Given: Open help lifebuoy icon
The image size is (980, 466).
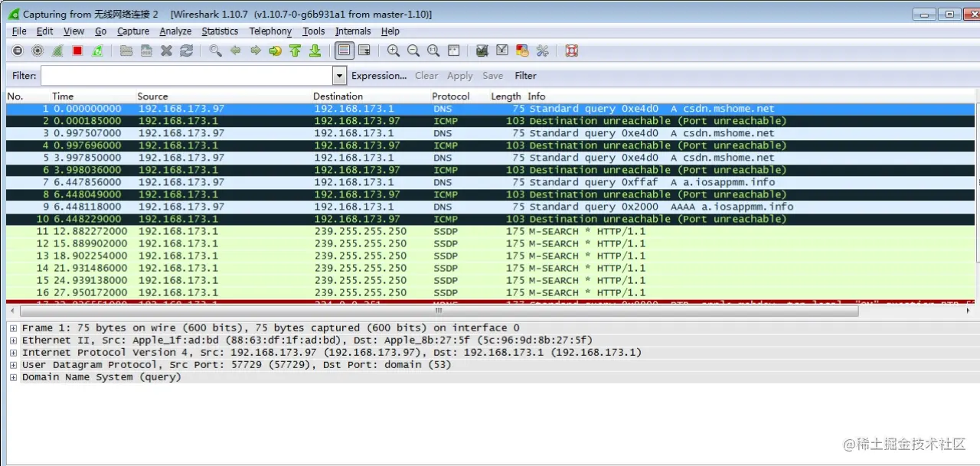Looking at the screenshot, I should [x=571, y=51].
